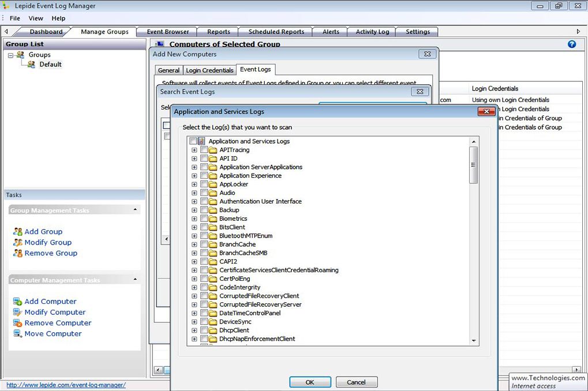The image size is (588, 391).
Task: Select the CorruptedFileRecoveryServer tree row
Action: coord(260,304)
